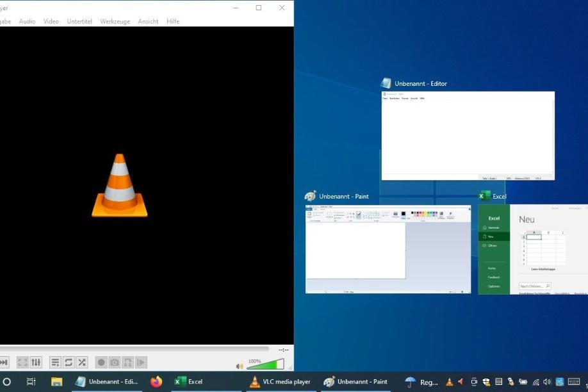Click the battery power tray icon
The height and width of the screenshot is (392, 588).
pos(523,382)
